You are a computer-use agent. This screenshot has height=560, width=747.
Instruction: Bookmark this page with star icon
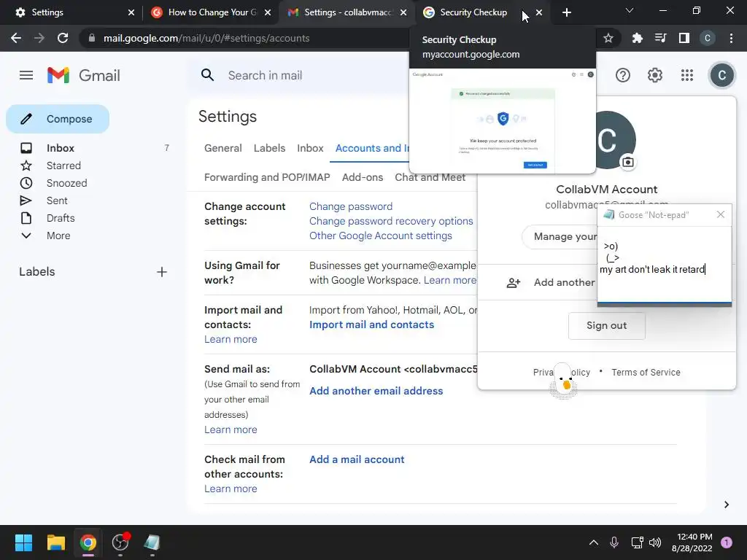click(x=608, y=38)
